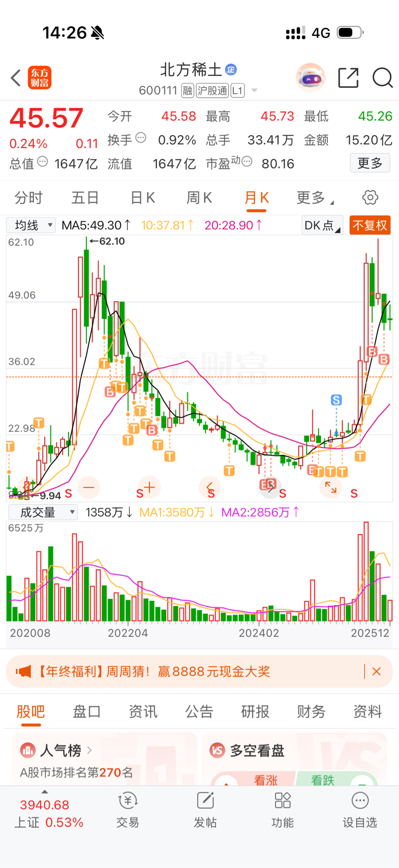Image resolution: width=399 pixels, height=868 pixels.
Task: Expand the 更多 chart period dropdown
Action: point(315,198)
